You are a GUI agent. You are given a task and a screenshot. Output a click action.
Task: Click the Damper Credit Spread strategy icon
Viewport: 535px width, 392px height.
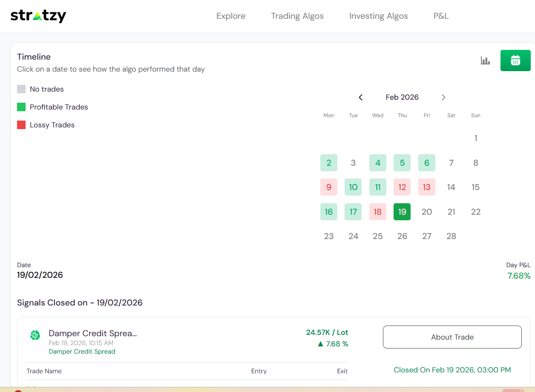coord(35,335)
